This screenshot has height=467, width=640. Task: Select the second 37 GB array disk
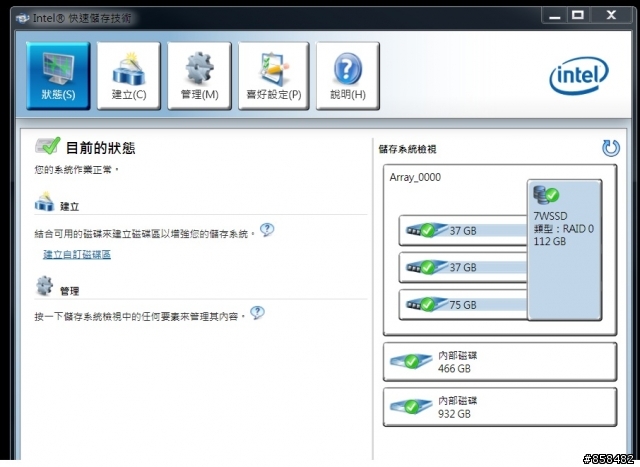[x=463, y=267]
